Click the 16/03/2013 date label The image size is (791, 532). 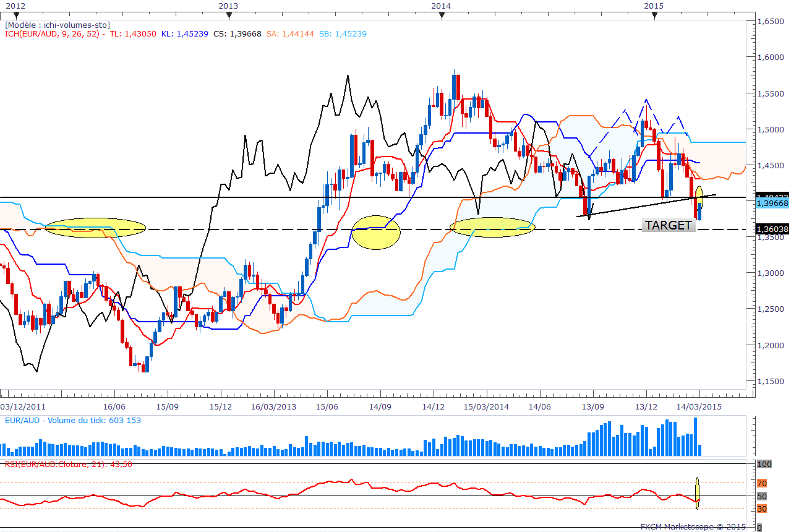click(x=273, y=407)
